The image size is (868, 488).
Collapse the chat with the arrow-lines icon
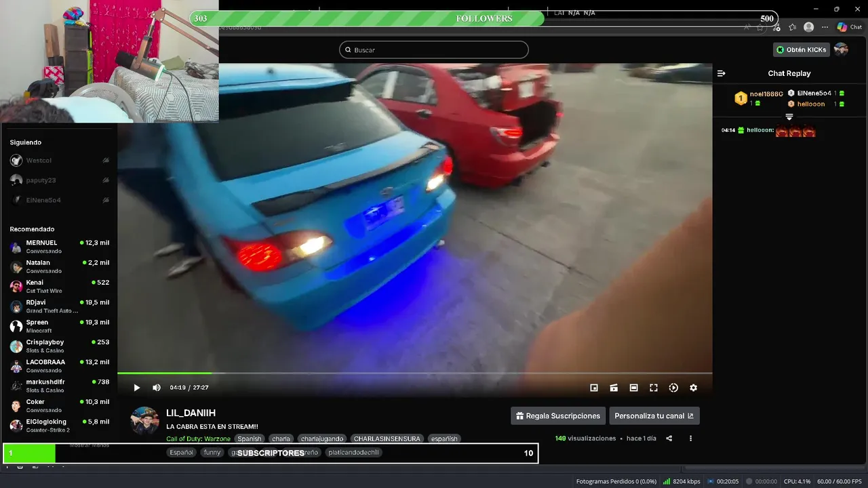coord(722,73)
